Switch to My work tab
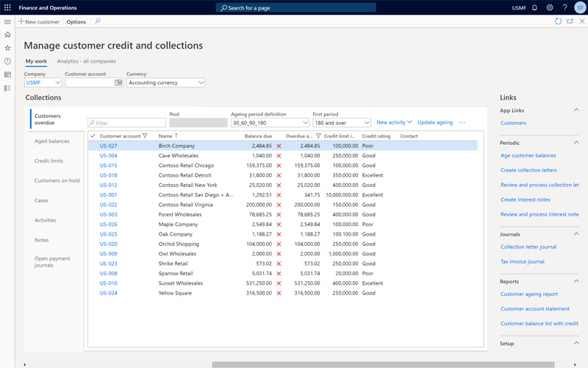The width and height of the screenshot is (588, 368). (x=36, y=61)
